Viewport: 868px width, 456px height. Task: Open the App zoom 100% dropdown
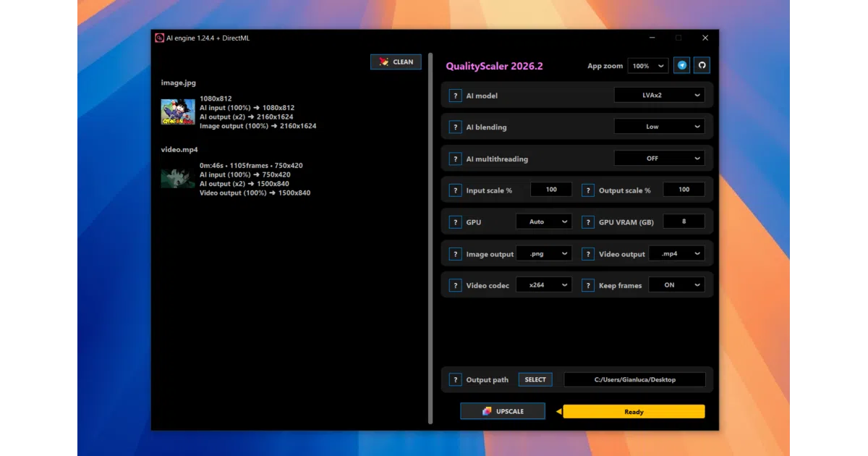(647, 66)
